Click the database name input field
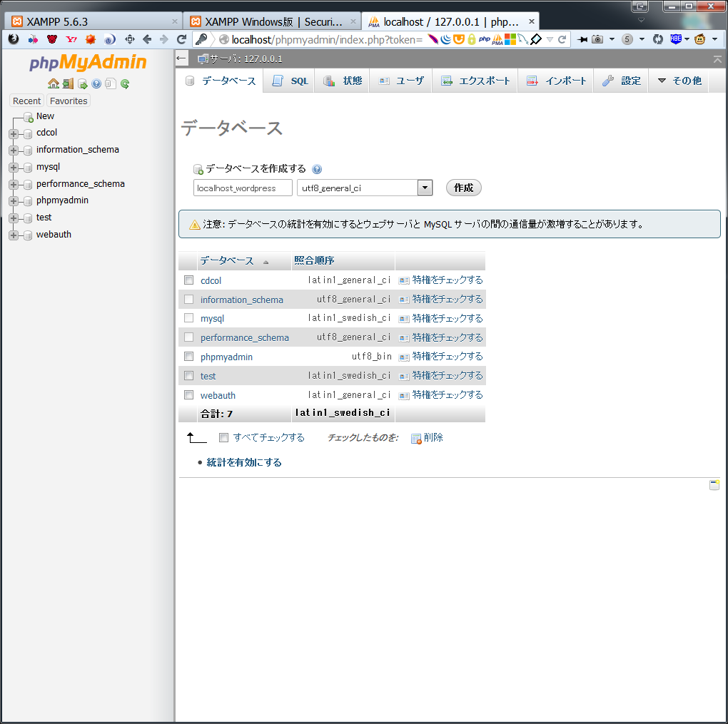Image resolution: width=728 pixels, height=724 pixels. click(243, 188)
